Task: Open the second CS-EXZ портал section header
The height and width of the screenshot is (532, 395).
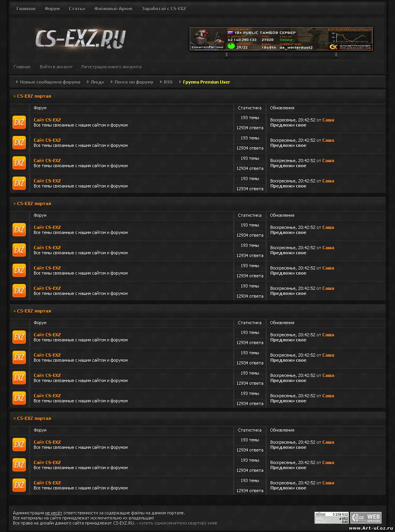Action: point(34,204)
